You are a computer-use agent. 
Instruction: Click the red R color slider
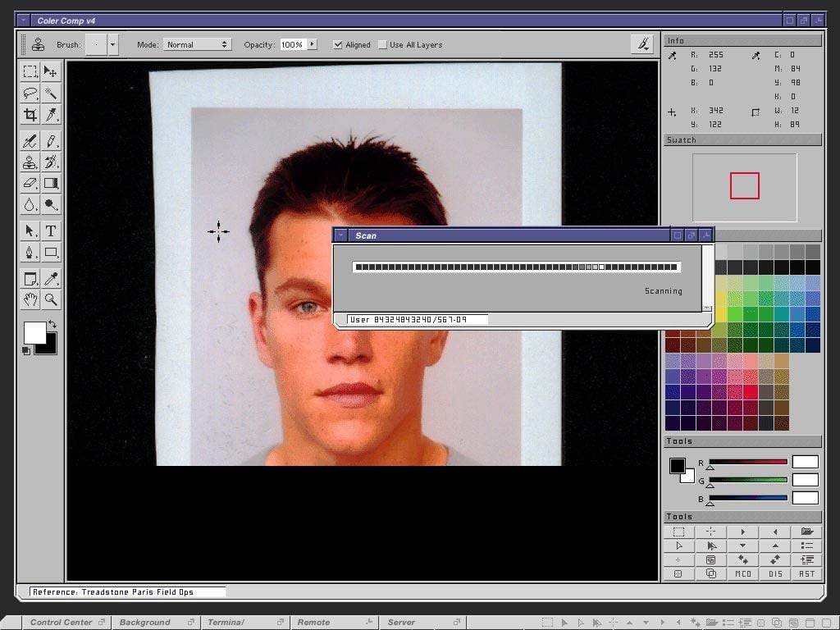point(747,462)
